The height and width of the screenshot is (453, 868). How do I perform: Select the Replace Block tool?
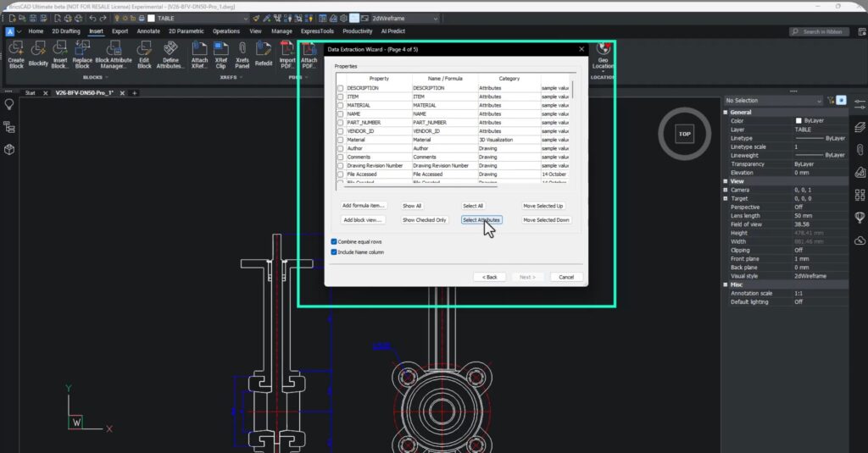(x=82, y=54)
